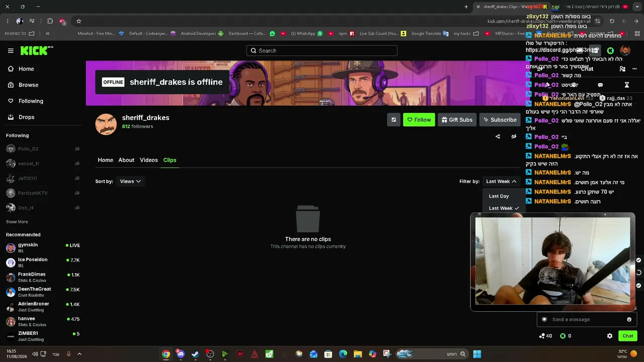Open chat settings gear
The width and height of the screenshot is (644, 362).
610,336
